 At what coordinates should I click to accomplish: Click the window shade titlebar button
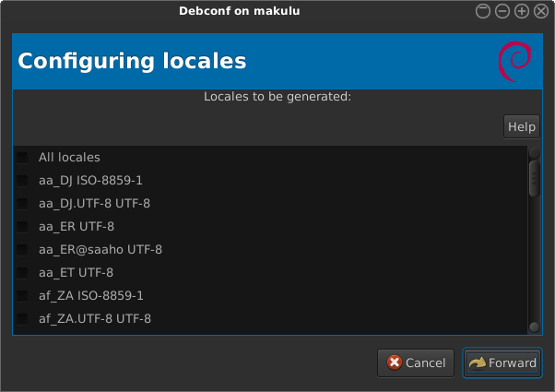pos(485,11)
